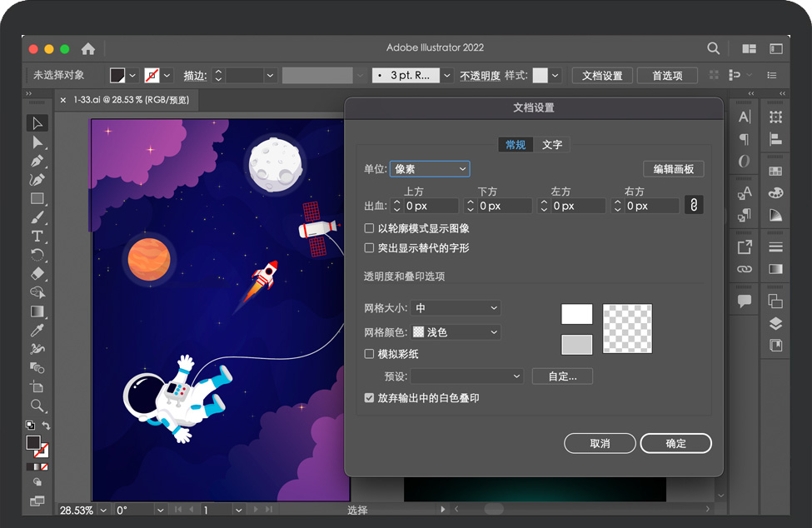Select the Direct Selection tool

pyautogui.click(x=37, y=142)
